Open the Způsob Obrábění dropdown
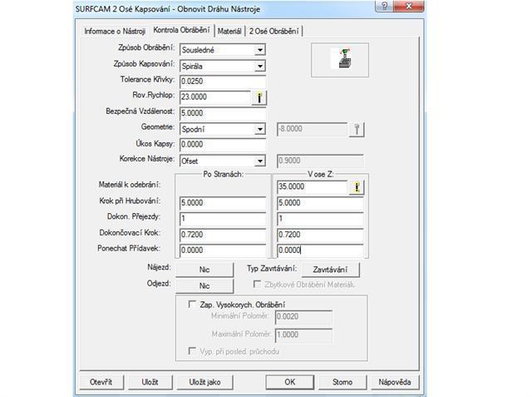532x397 pixels. (259, 50)
